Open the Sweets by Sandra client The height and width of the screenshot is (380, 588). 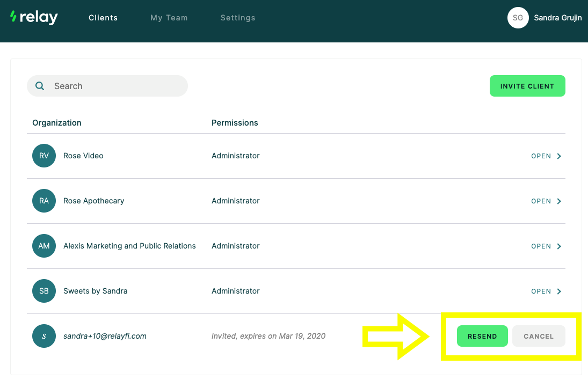[x=541, y=291]
